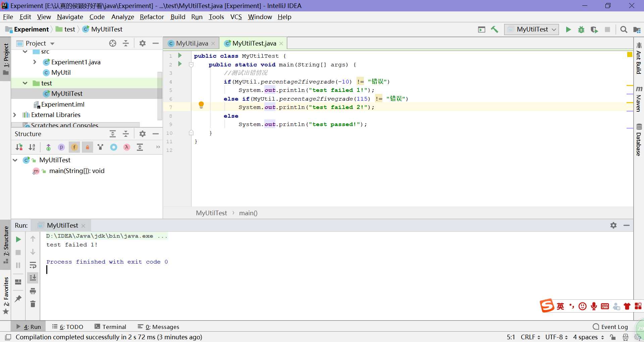Print the Run console output
This screenshot has height=342, width=644.
click(x=33, y=291)
